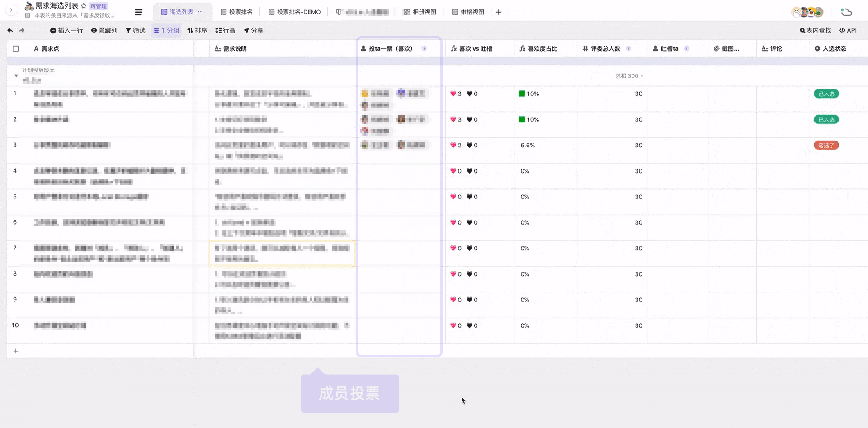Toggle the select-all rows checkbox
The image size is (868, 428).
click(x=16, y=48)
